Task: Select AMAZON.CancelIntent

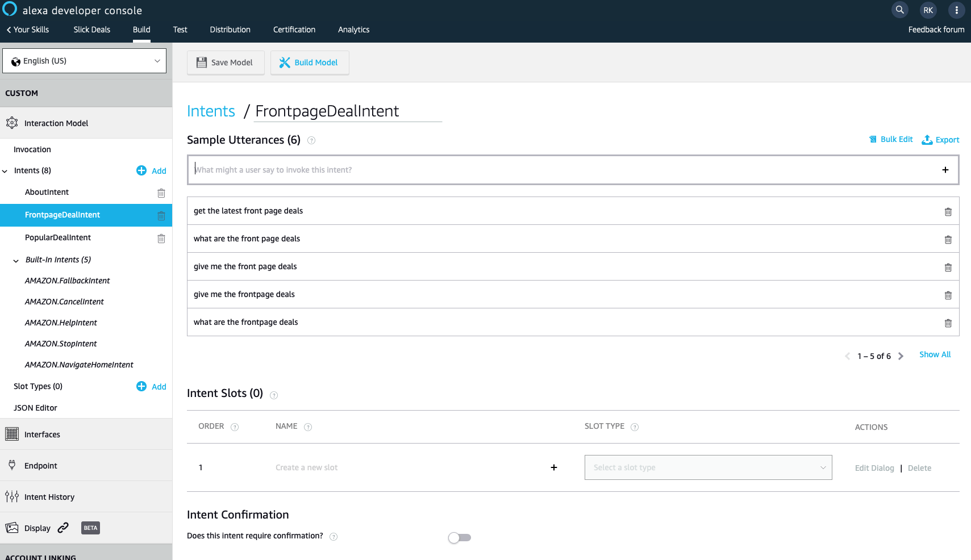Action: point(64,302)
